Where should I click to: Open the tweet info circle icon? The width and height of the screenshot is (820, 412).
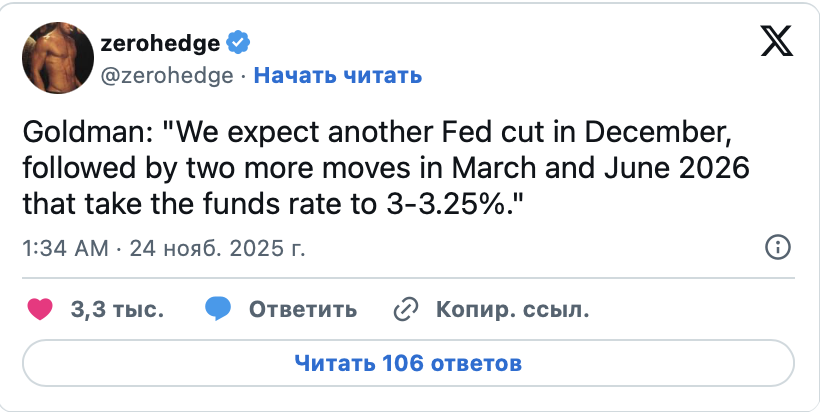778,248
